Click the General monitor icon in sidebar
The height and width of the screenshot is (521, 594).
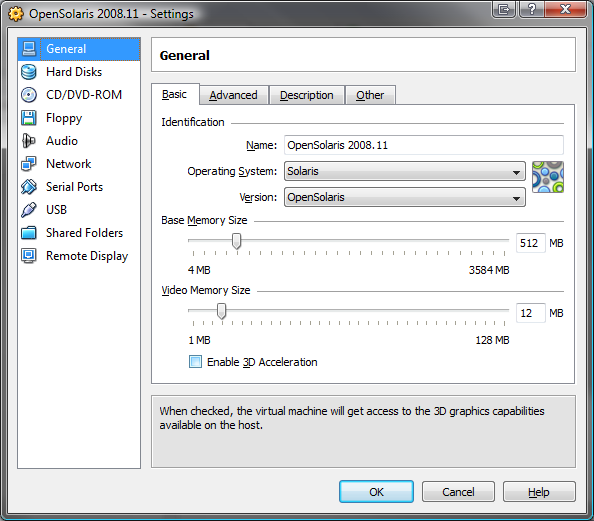coord(29,49)
